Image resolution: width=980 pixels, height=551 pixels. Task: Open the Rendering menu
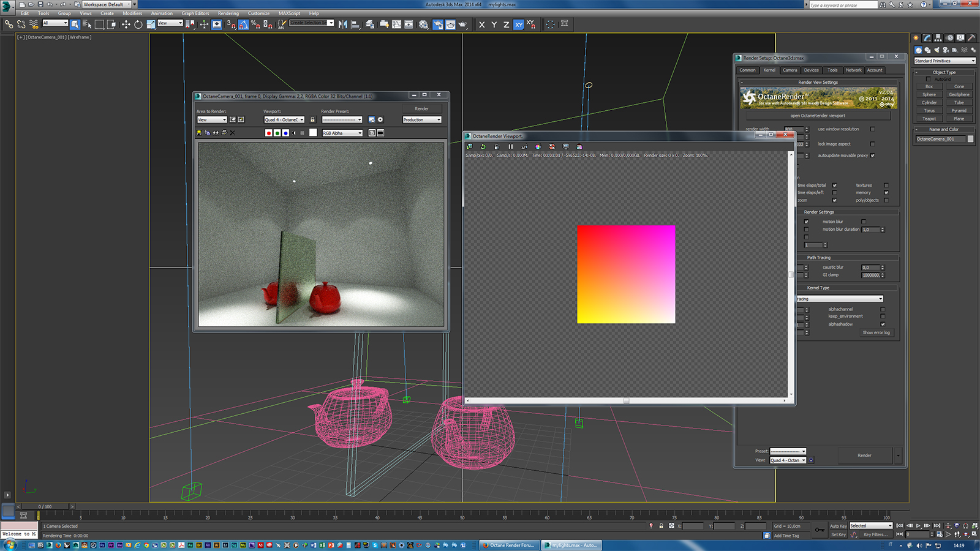click(x=228, y=13)
